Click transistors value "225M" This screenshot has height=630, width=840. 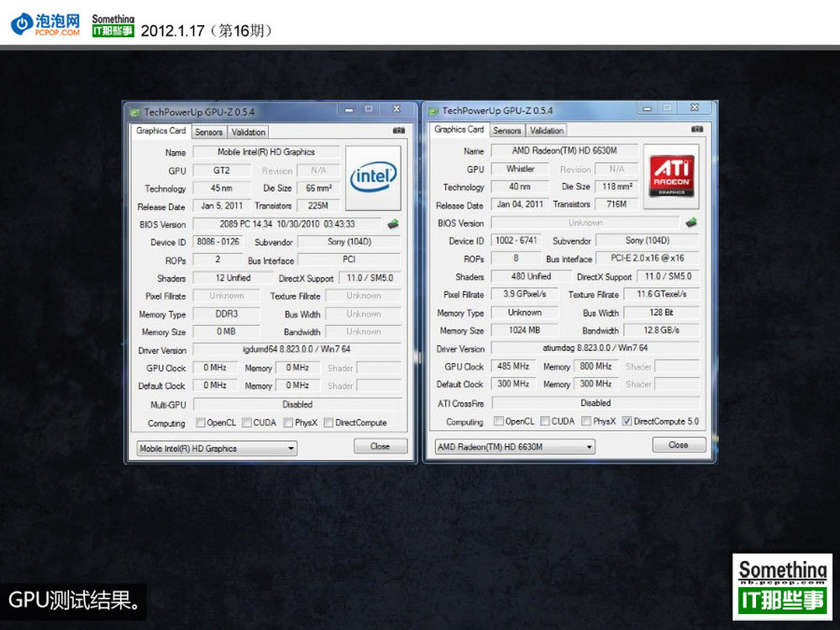click(x=318, y=206)
